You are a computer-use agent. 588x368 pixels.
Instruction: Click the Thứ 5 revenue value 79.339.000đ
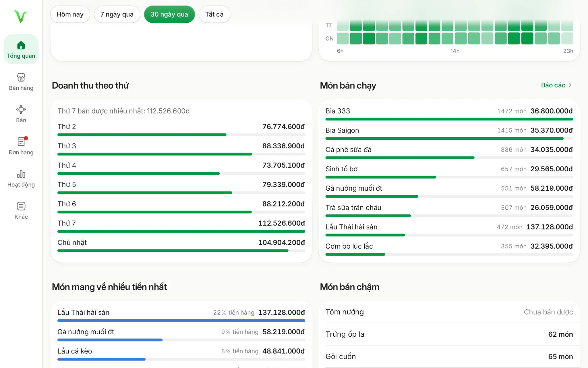[x=283, y=185]
